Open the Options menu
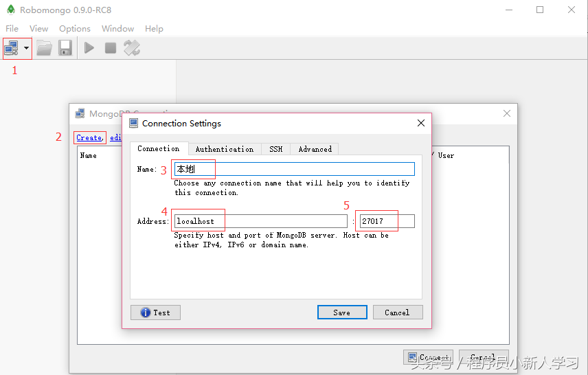The image size is (588, 375). click(75, 28)
